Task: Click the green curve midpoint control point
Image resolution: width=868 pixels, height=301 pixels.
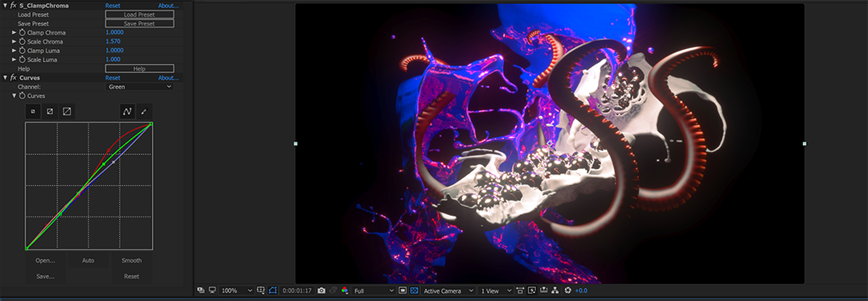Action: pyautogui.click(x=104, y=164)
